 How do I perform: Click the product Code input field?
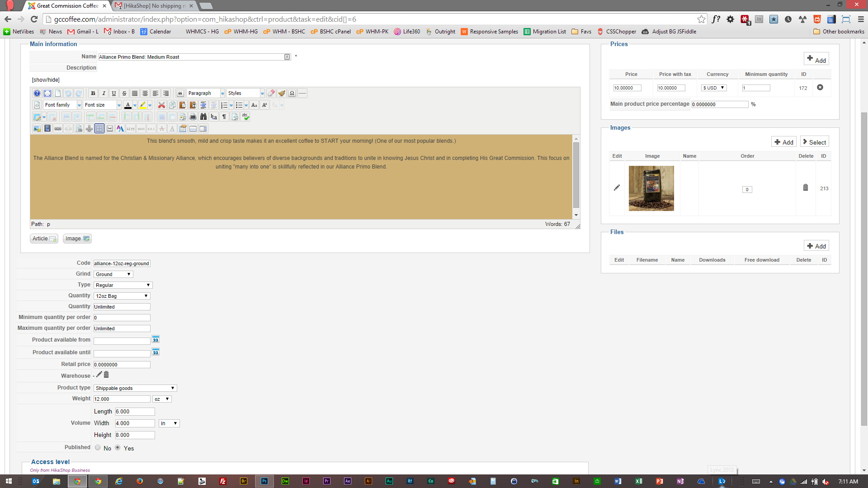(122, 263)
